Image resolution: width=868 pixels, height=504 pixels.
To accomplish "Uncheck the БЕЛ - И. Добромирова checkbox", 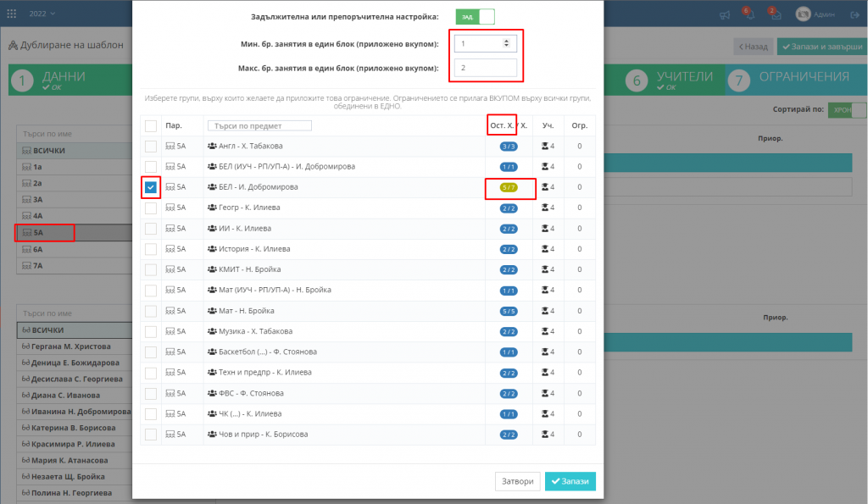I will coord(151,187).
